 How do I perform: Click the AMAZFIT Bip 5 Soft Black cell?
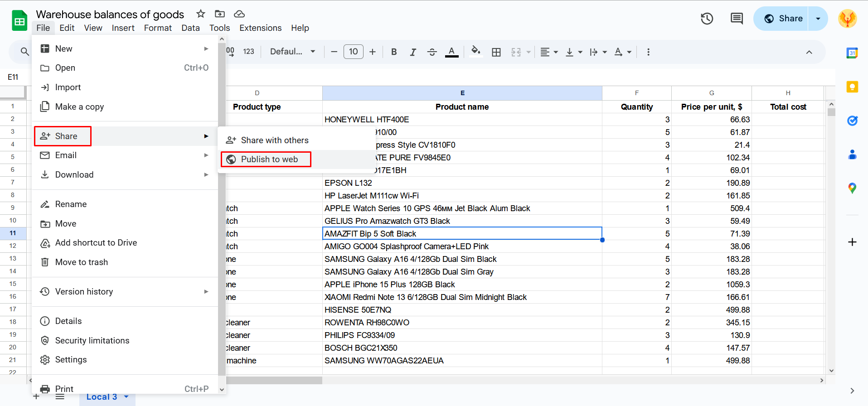[462, 233]
